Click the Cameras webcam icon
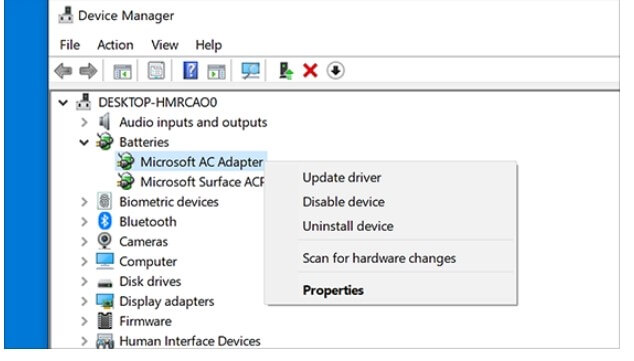Image resolution: width=634 pixels, height=361 pixels. (104, 241)
